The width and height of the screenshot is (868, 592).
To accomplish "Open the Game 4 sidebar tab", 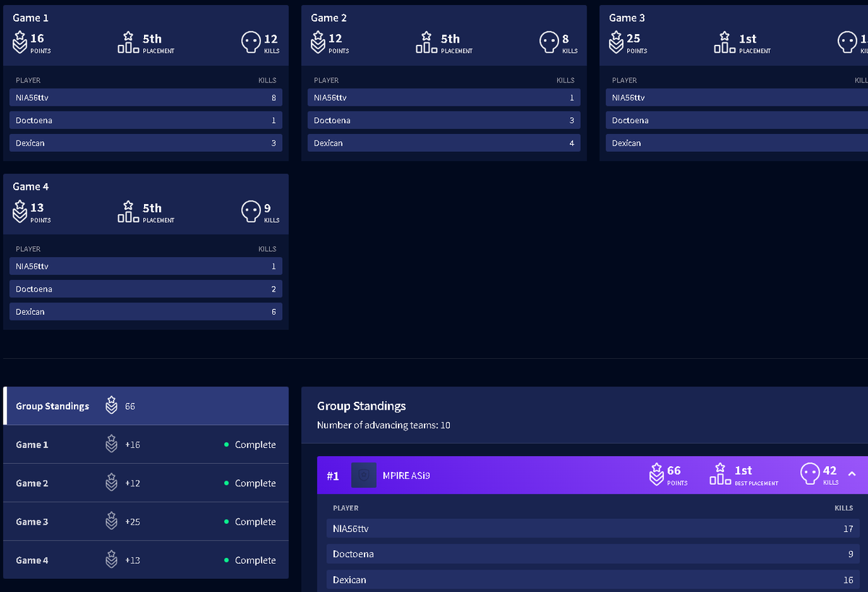I will (x=146, y=560).
